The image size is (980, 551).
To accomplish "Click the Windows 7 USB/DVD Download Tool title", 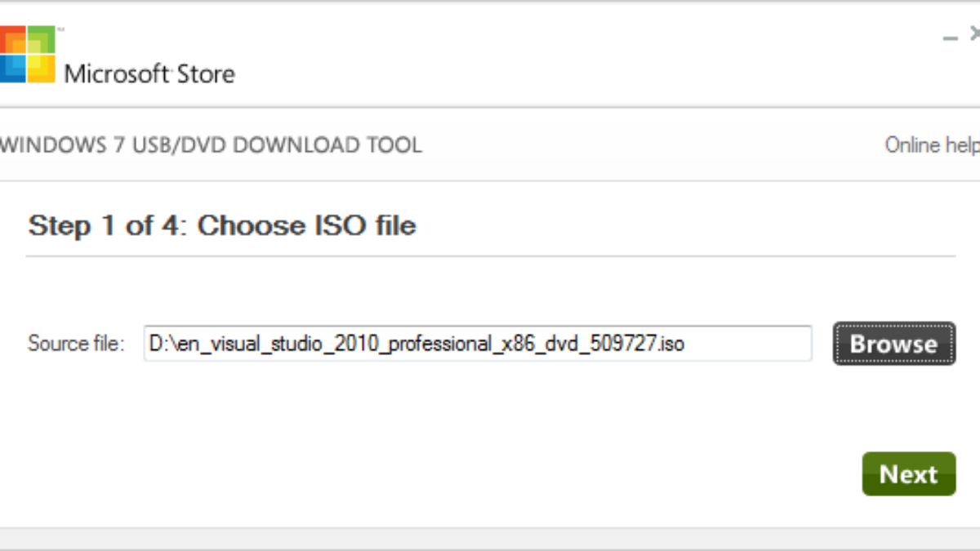I will point(211,145).
